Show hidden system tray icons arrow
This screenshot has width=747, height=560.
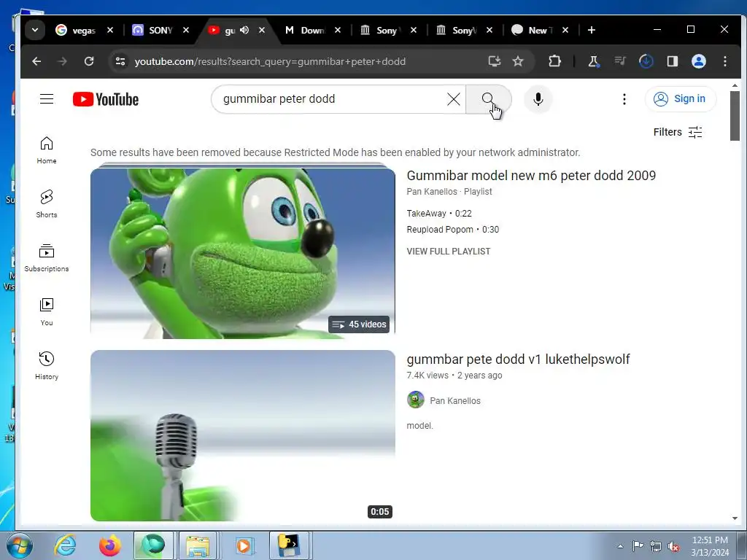(x=620, y=546)
